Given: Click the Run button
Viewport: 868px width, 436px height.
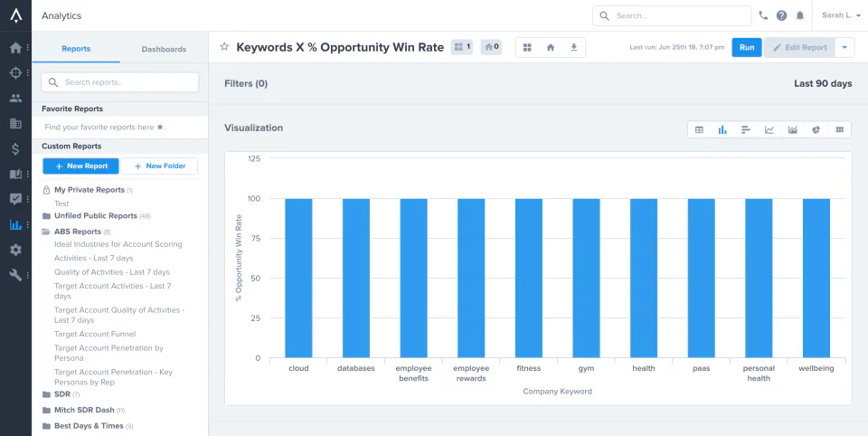Looking at the screenshot, I should pyautogui.click(x=747, y=48).
